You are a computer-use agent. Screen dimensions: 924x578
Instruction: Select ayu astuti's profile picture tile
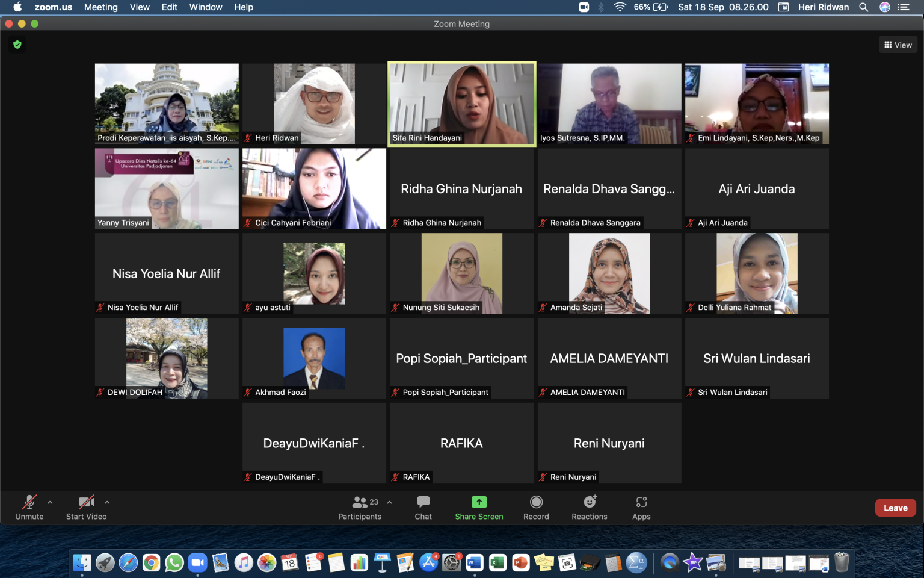tap(314, 273)
